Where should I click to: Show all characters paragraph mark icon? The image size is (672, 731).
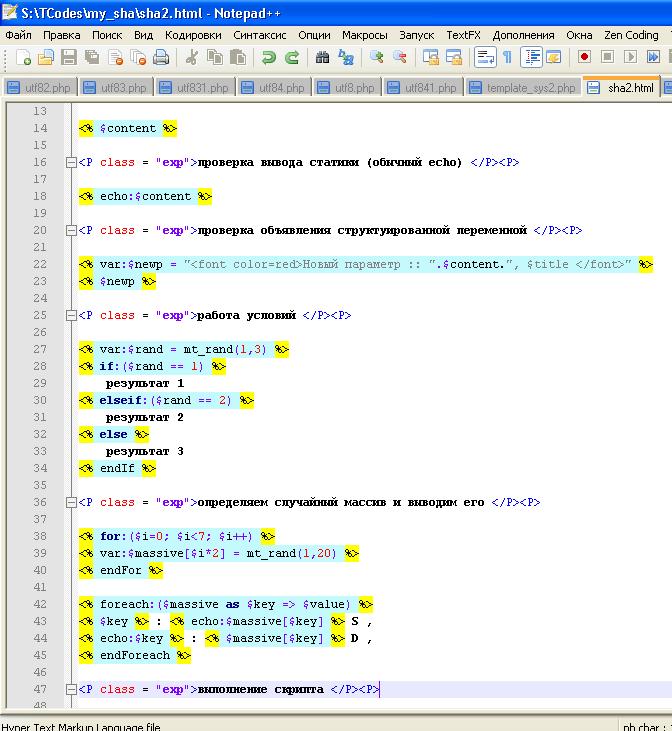click(x=507, y=57)
